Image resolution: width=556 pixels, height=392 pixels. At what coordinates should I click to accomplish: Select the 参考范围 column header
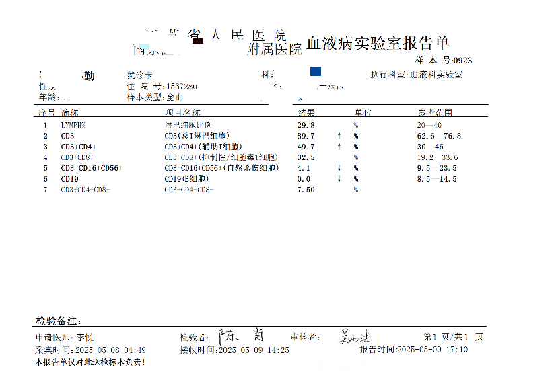pos(435,113)
